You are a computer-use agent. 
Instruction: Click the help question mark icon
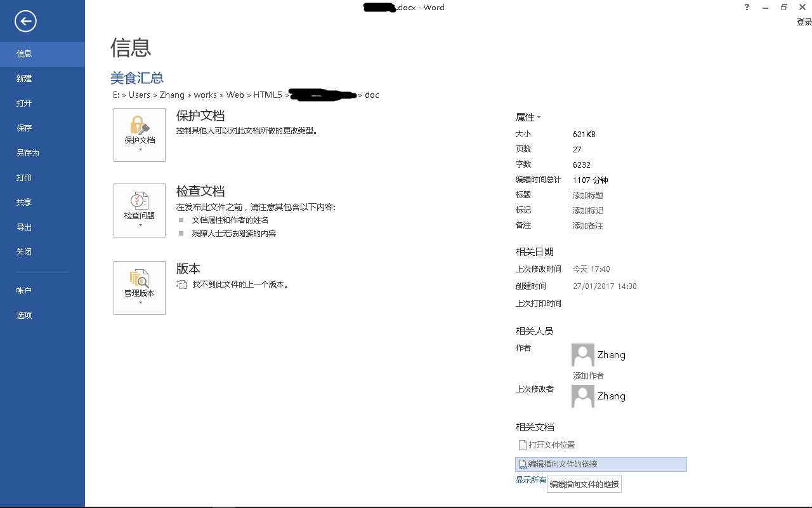tap(747, 8)
